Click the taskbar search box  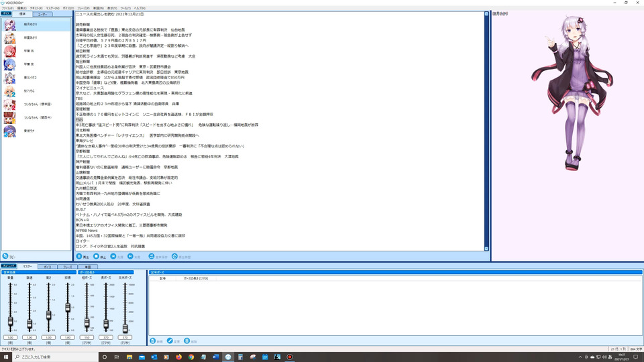pyautogui.click(x=56, y=357)
